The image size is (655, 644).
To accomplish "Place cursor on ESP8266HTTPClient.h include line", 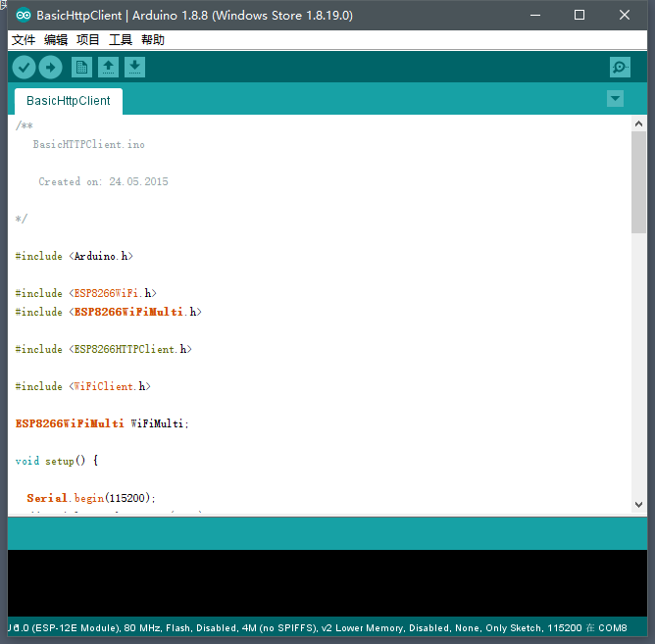I will click(104, 349).
